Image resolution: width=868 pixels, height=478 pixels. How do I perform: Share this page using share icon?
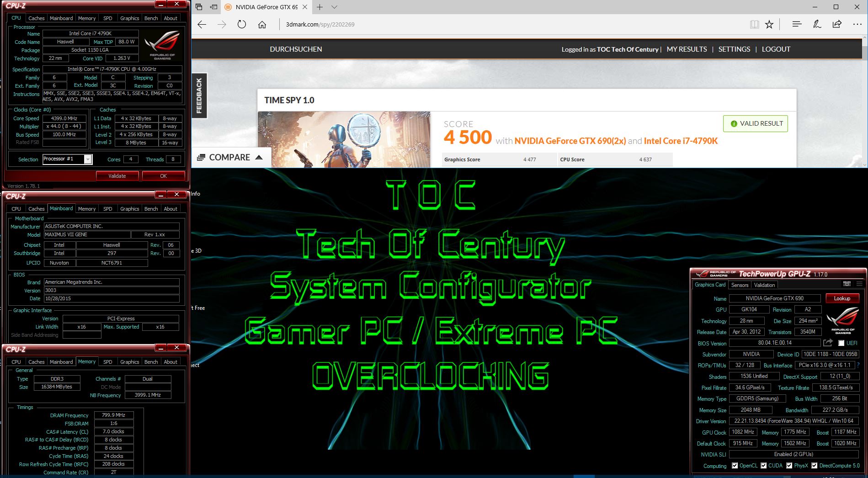[x=837, y=25]
